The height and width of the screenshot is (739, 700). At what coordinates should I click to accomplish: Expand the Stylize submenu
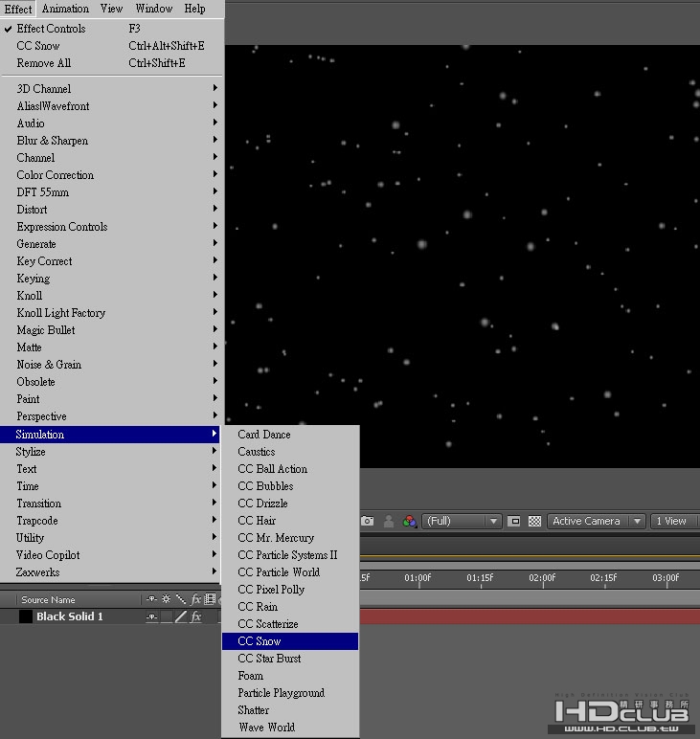pyautogui.click(x=112, y=452)
